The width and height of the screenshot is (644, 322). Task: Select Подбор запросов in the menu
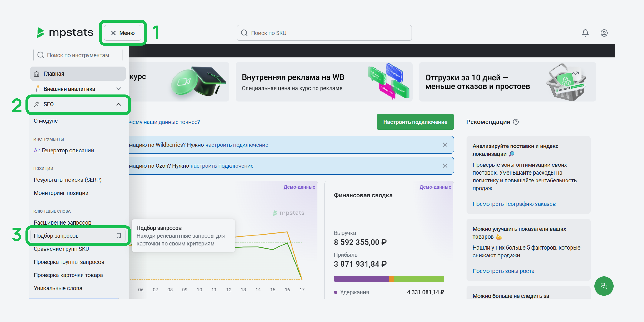(78, 236)
